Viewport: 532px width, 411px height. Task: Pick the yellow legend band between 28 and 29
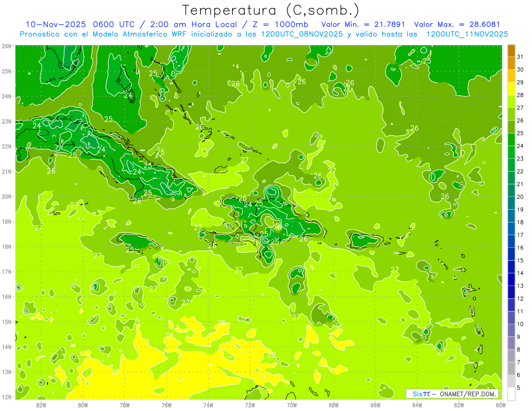[511, 89]
